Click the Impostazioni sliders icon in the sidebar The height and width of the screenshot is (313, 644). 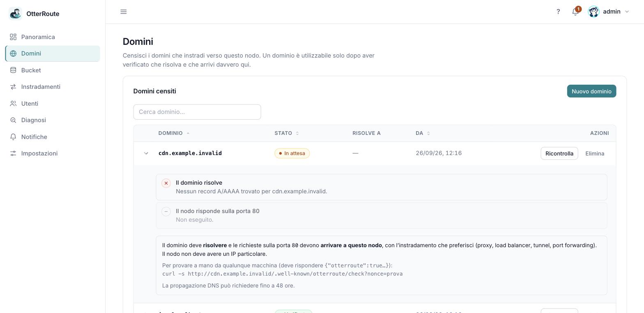tap(13, 153)
